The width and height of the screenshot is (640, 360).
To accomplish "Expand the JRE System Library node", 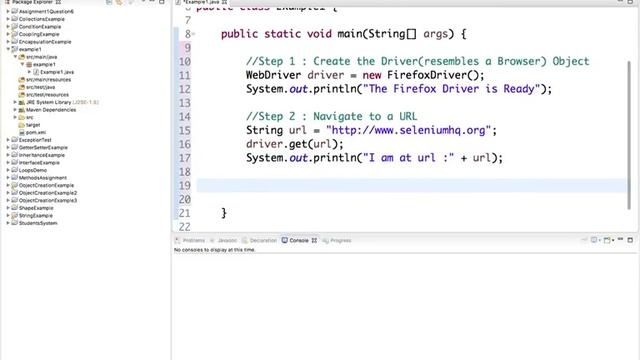I will pyautogui.click(x=15, y=102).
